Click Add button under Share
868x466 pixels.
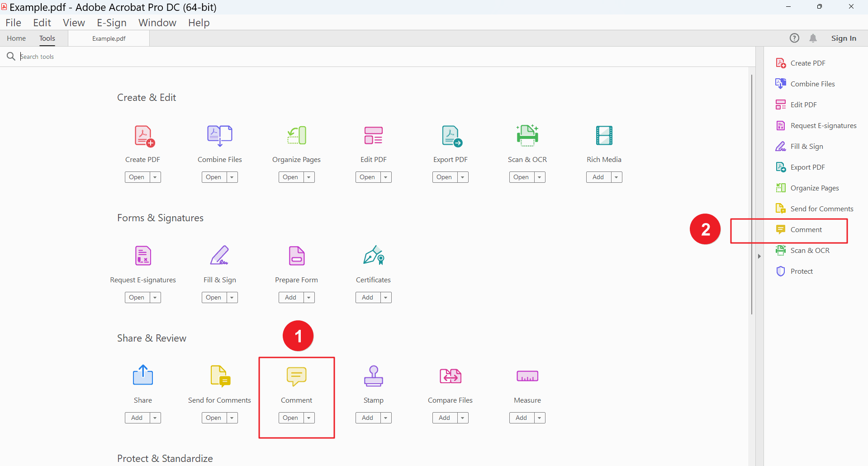(x=137, y=418)
